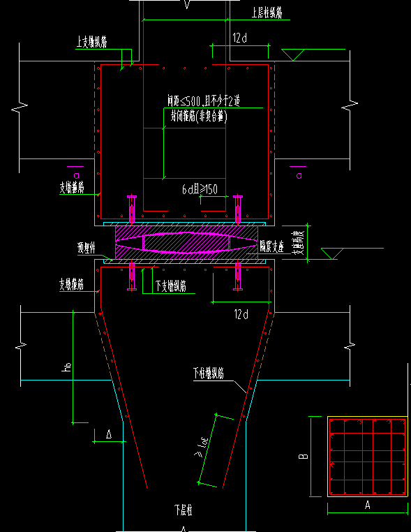Click the 预埋件 label

pos(87,249)
